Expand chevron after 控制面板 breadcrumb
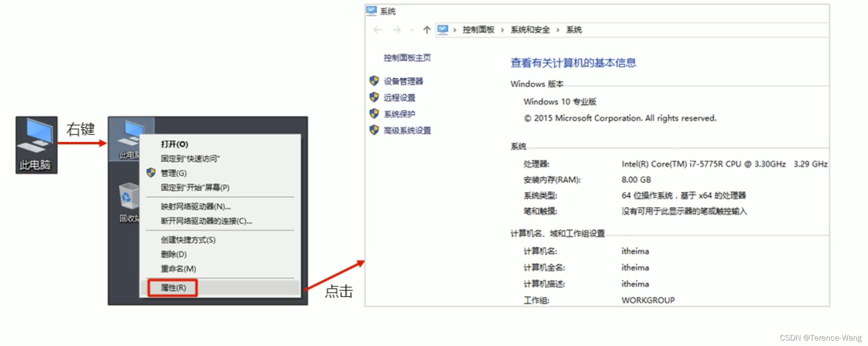This screenshot has width=868, height=346. 502,30
